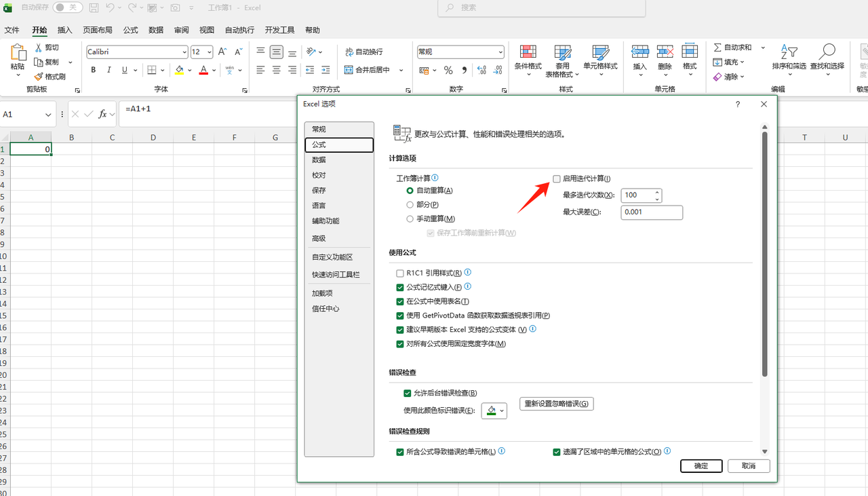
Task: Toggle Underline formatting
Action: point(125,70)
